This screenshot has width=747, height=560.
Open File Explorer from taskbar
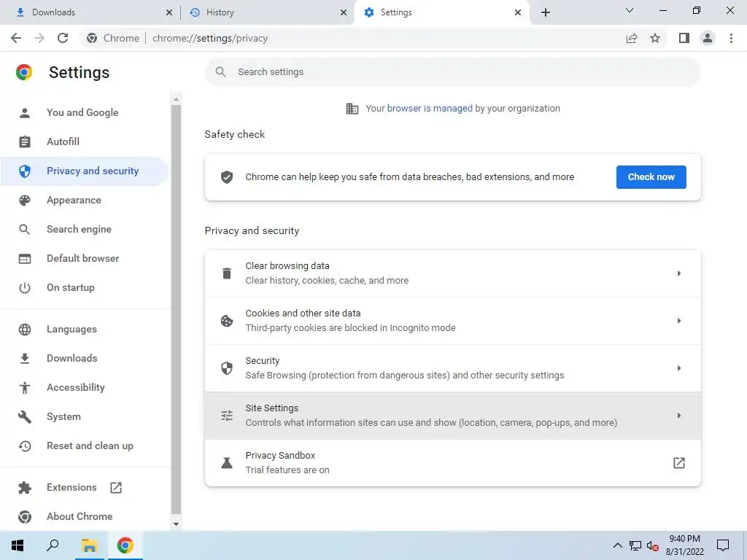coord(89,545)
